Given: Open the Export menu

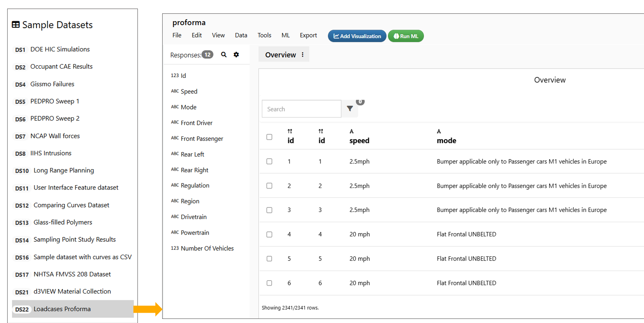Looking at the screenshot, I should (x=308, y=35).
